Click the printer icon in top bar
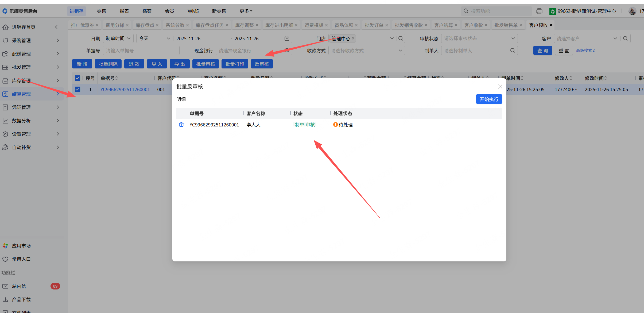The image size is (644, 313). click(539, 11)
